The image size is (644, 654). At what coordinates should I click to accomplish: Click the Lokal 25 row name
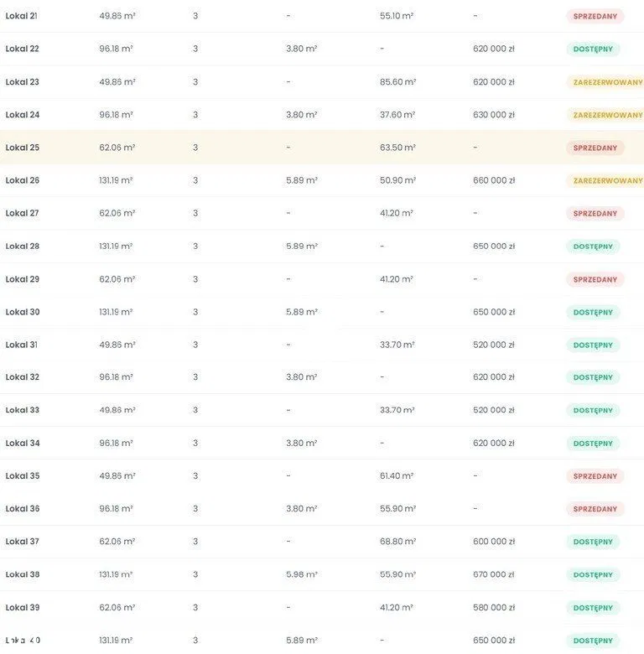[x=23, y=148]
